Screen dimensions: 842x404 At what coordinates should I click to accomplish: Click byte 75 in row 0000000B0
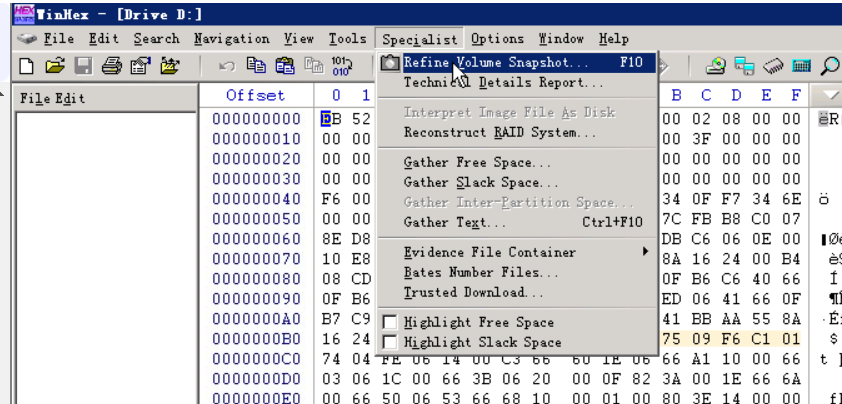(671, 339)
